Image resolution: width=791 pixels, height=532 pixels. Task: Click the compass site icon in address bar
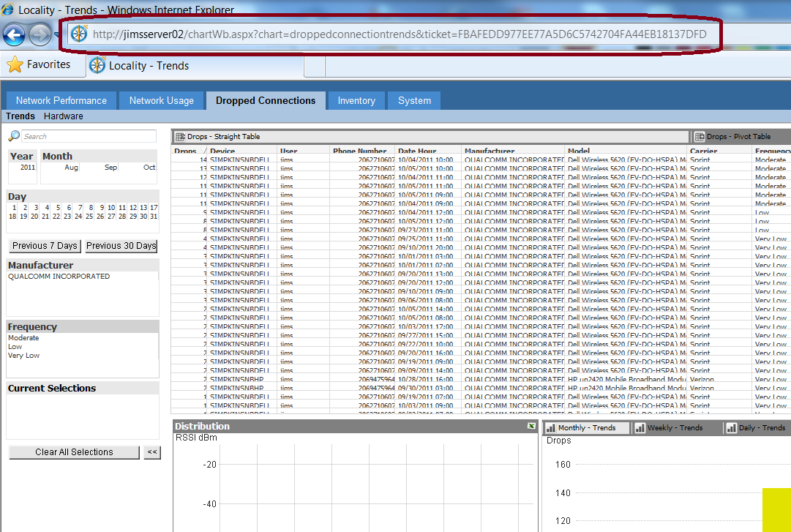[79, 34]
